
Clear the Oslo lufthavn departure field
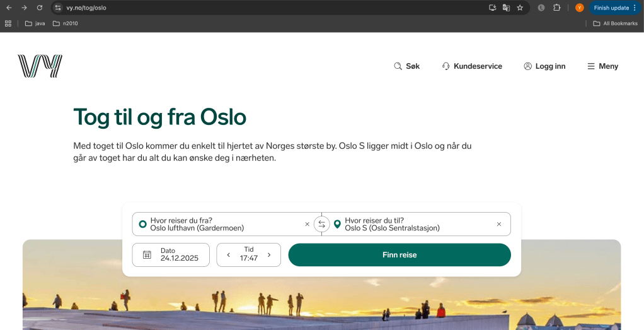click(x=308, y=224)
